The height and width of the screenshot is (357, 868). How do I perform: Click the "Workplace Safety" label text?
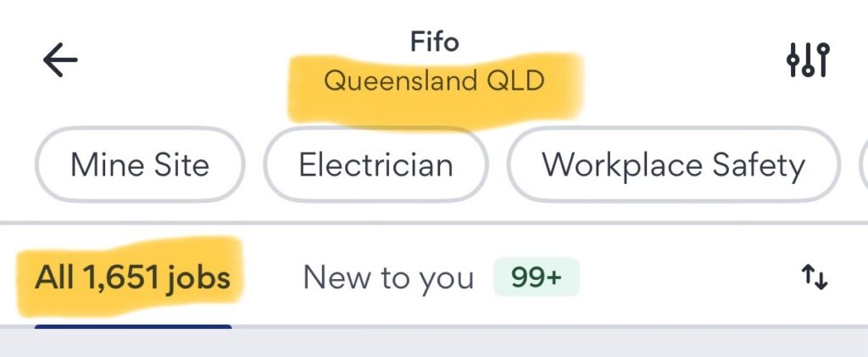[673, 165]
